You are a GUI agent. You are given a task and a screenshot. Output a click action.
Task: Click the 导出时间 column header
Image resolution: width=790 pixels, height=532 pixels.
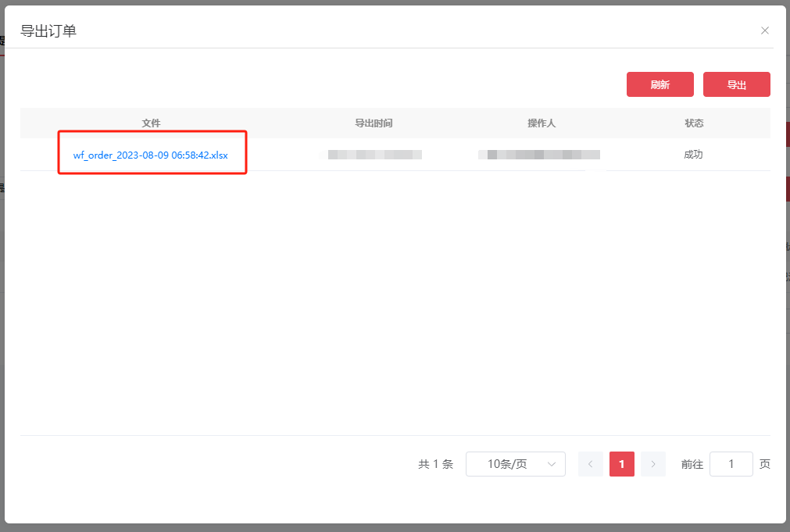(x=374, y=123)
